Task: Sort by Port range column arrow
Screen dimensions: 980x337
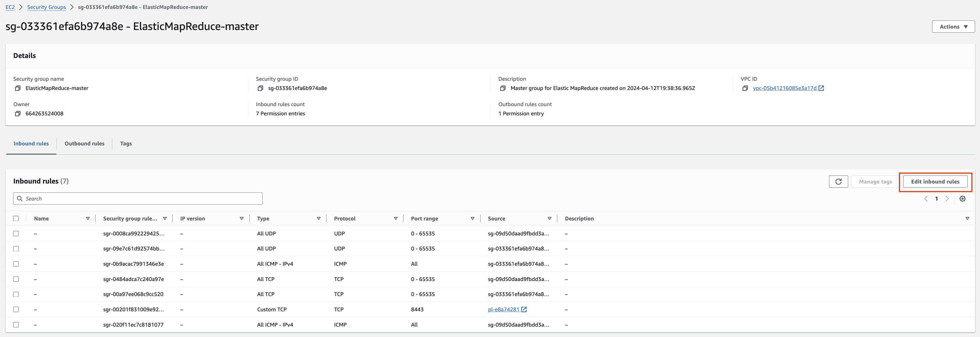Action: 472,219
